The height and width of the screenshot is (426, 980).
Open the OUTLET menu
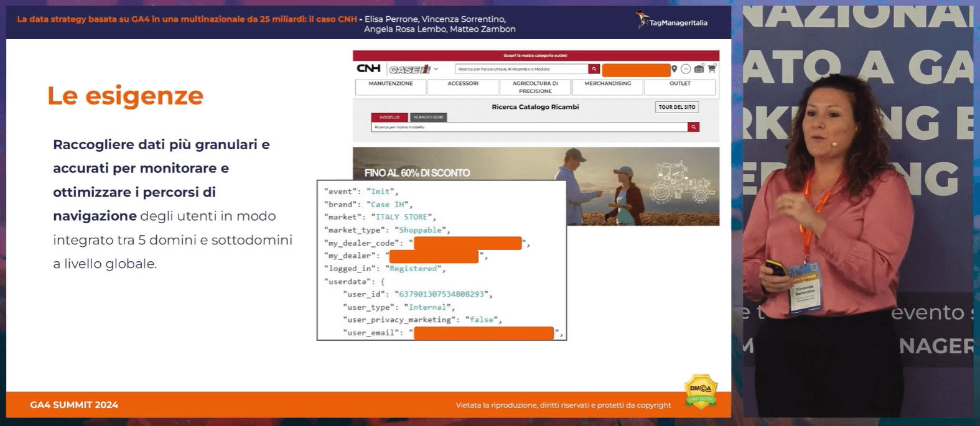point(680,86)
